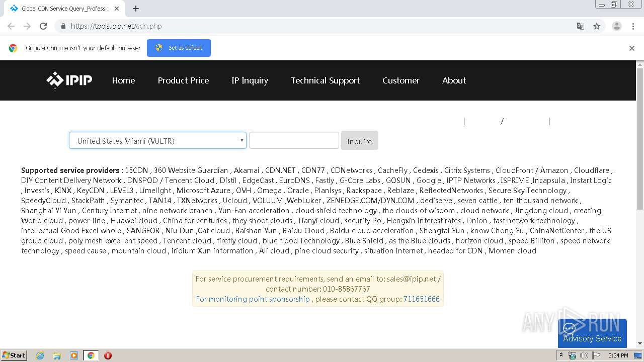Open red shield antivirus taskbar icon
Screen dimensions: 644x362
pos(108,355)
